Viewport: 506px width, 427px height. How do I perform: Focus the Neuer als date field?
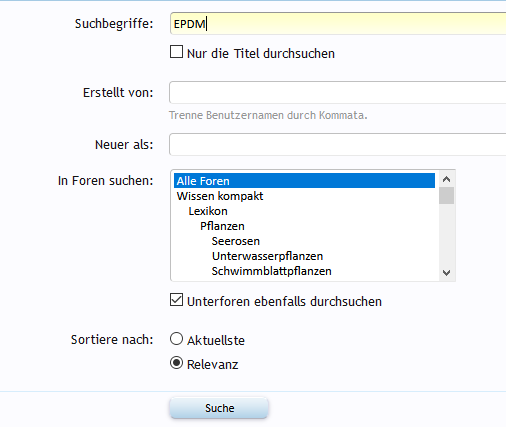(x=338, y=144)
